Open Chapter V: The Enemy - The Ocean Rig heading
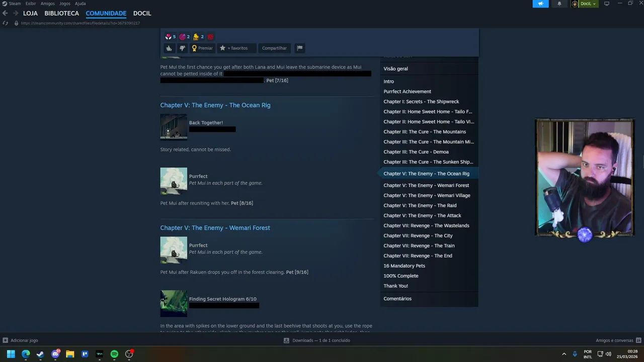This screenshot has height=362, width=644. click(215, 105)
